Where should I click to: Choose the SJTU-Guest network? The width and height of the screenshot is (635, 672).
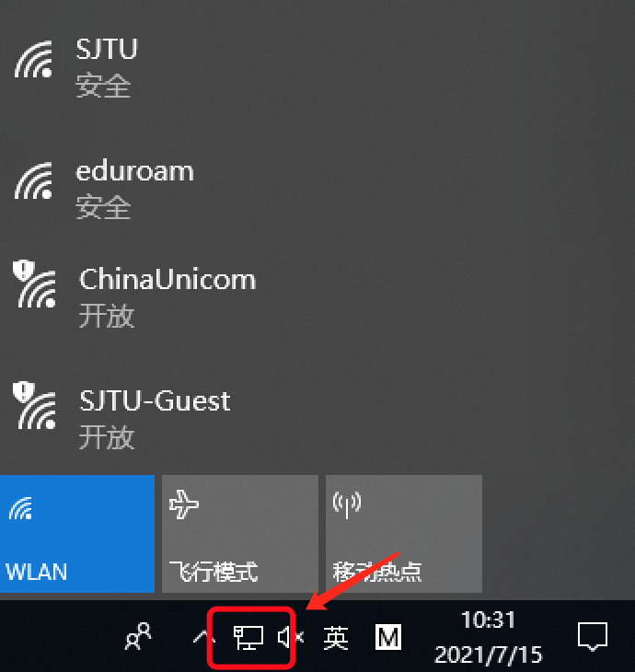(317, 418)
